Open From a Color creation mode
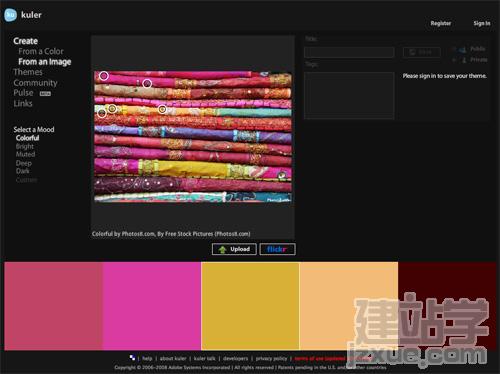The height and width of the screenshot is (374, 500). (x=41, y=51)
